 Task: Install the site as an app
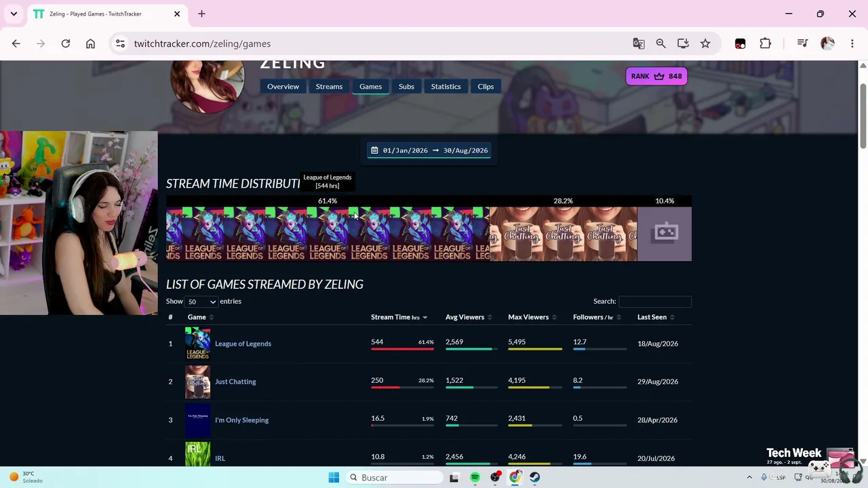click(x=683, y=43)
